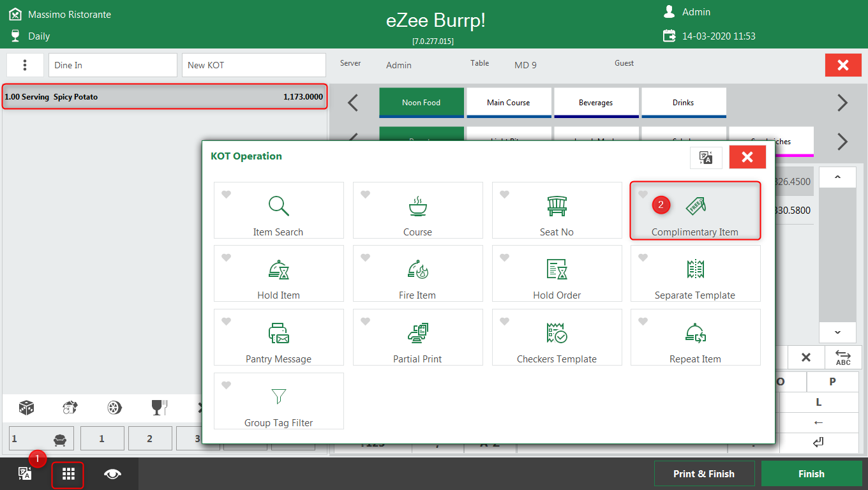Click the Admin user label in header
Image resolution: width=868 pixels, height=490 pixels.
pos(696,12)
